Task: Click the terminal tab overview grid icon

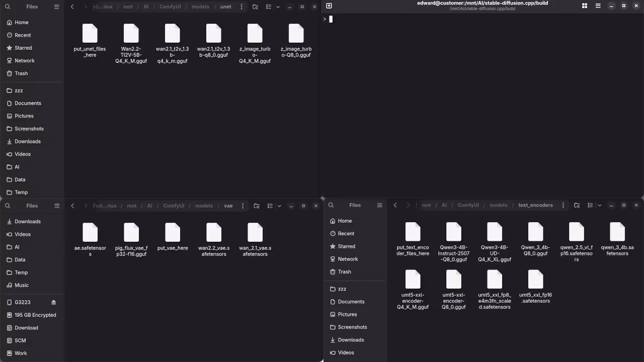Action: click(585, 6)
